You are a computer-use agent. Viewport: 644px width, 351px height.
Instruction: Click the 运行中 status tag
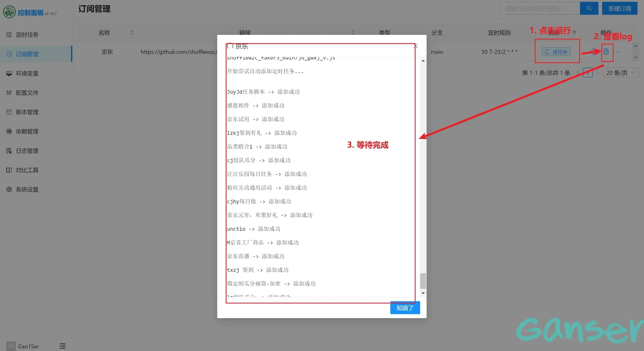click(x=556, y=52)
